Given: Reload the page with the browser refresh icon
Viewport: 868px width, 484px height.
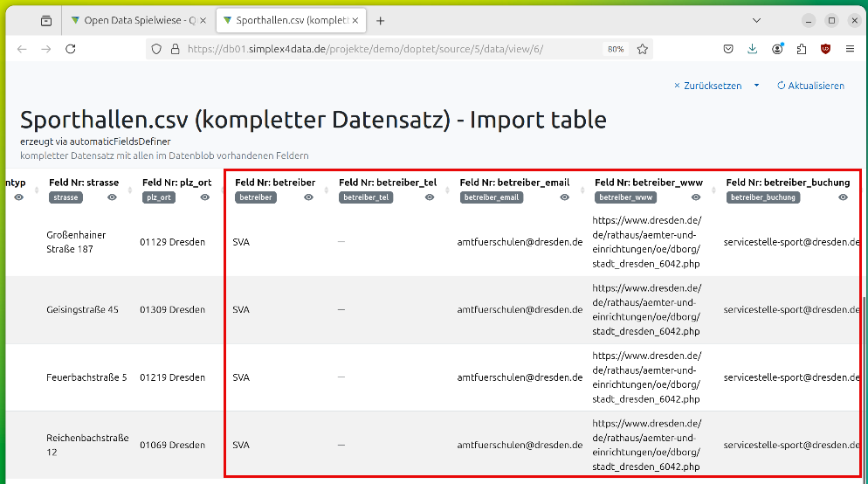Looking at the screenshot, I should click(71, 49).
